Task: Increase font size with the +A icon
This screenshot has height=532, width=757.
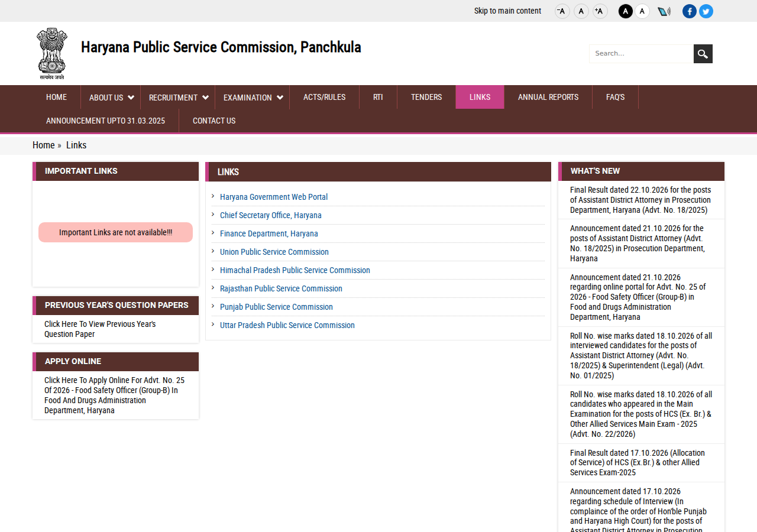Action: (x=600, y=11)
